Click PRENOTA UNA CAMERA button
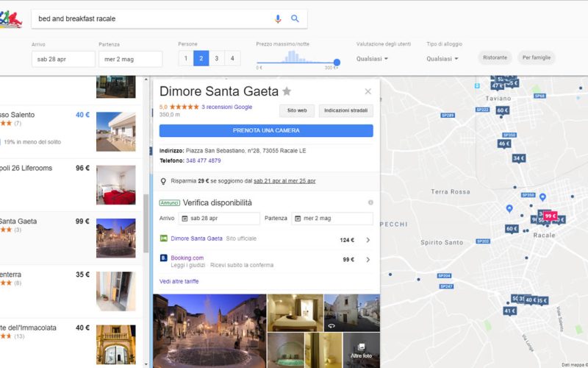588x368 pixels. tap(266, 131)
